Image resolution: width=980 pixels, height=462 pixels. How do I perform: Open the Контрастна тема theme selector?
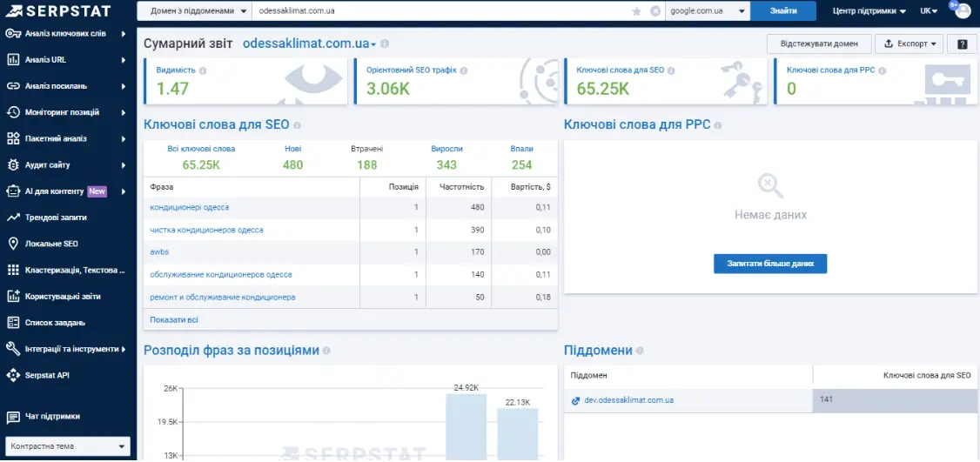point(68,446)
